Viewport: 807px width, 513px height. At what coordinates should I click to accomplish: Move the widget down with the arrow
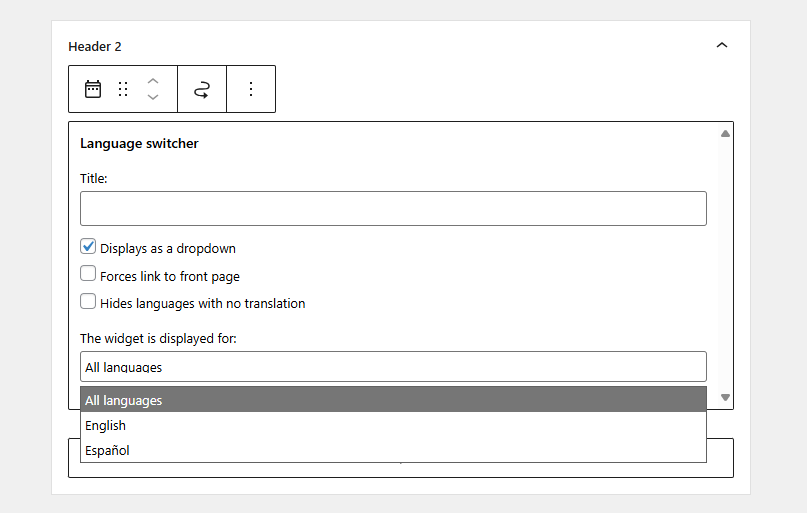click(x=153, y=97)
